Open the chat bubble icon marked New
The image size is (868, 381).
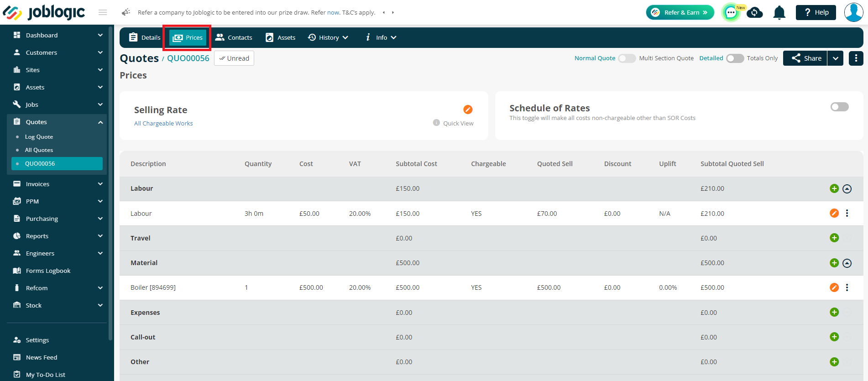731,12
